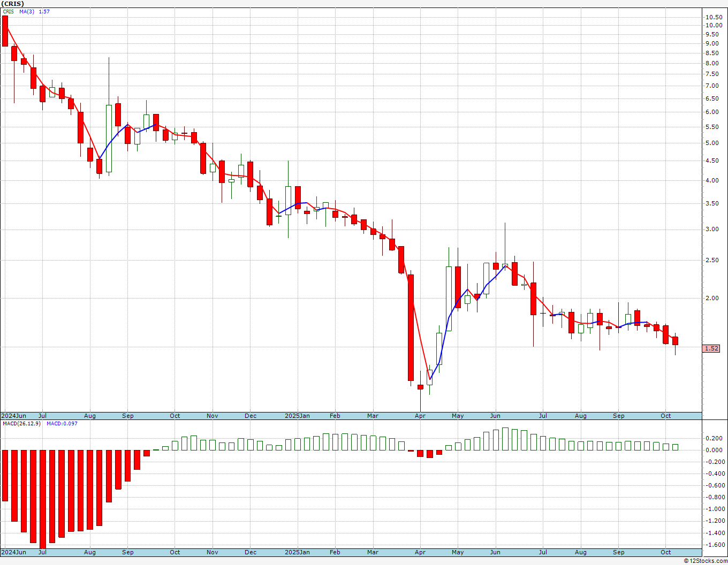Click the 4.00 price axis label
The image size is (728, 565).
(x=712, y=180)
